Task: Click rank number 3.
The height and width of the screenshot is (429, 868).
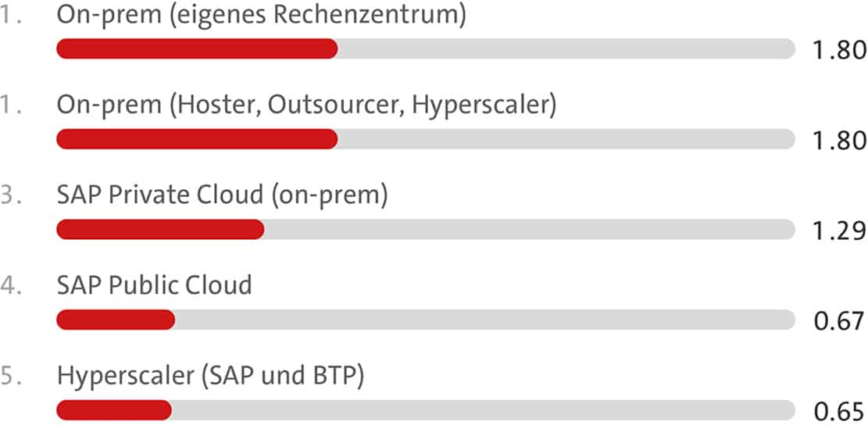Action: click(10, 195)
